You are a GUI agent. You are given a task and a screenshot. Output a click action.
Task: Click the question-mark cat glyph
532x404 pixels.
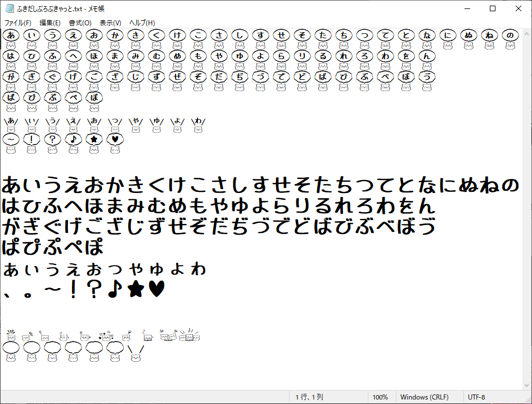click(x=52, y=139)
